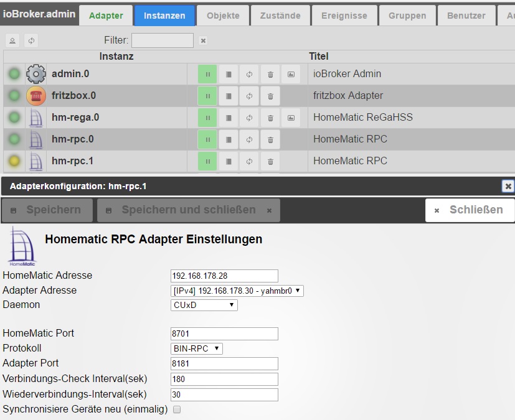Reload the admin.0 instance
This screenshot has height=420, width=515.
pyautogui.click(x=249, y=74)
